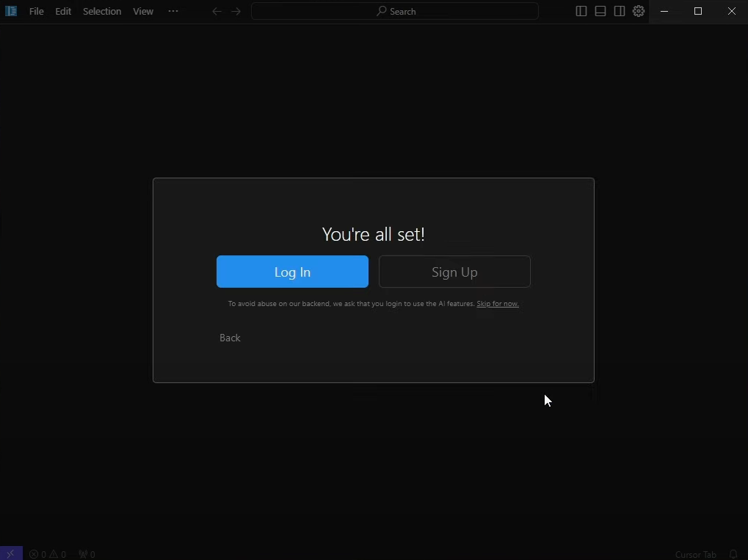Open settings with the gear icon
The image size is (748, 560).
[639, 11]
